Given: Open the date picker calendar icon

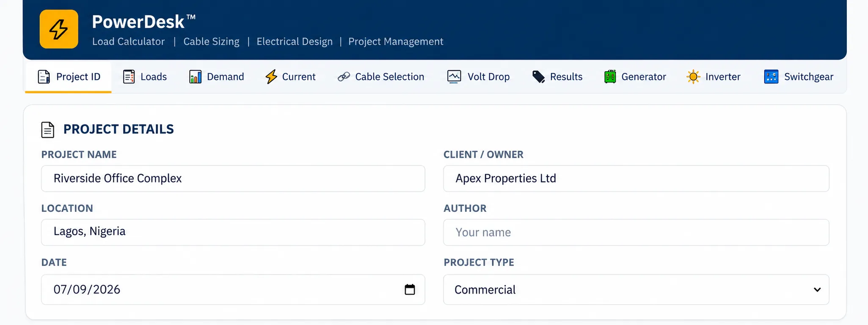Looking at the screenshot, I should [410, 289].
